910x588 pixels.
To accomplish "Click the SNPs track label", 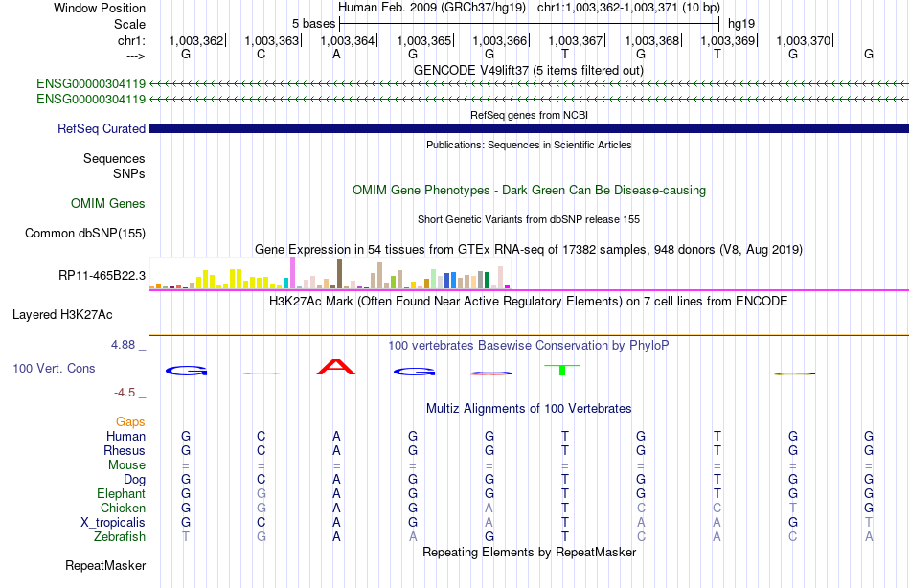I will pyautogui.click(x=129, y=173).
